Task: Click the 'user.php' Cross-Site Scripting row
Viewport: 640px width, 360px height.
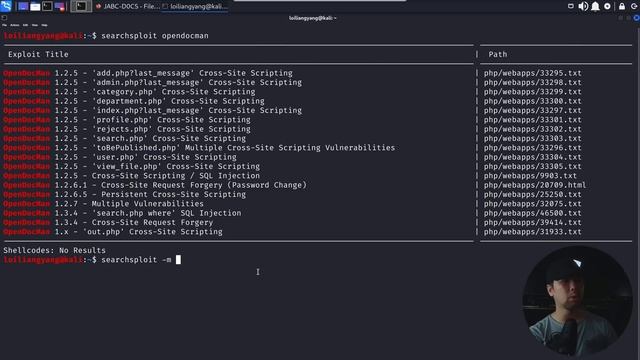Action: coord(120,157)
